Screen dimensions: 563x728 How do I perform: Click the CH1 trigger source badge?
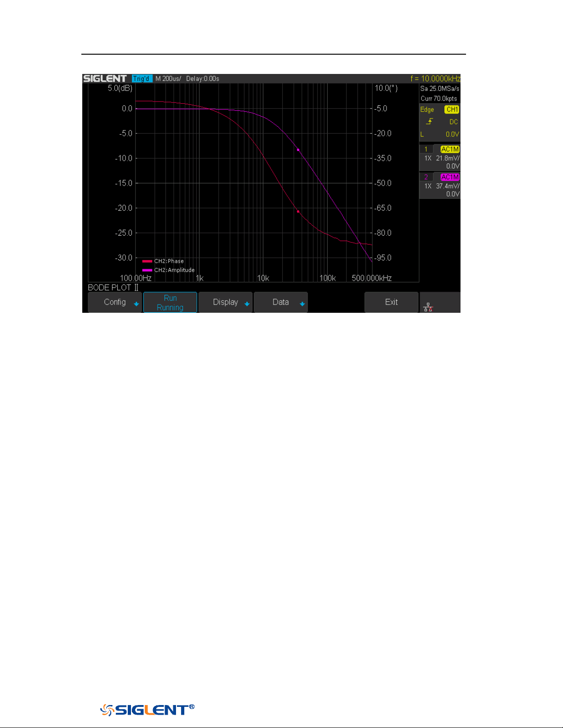pos(452,109)
